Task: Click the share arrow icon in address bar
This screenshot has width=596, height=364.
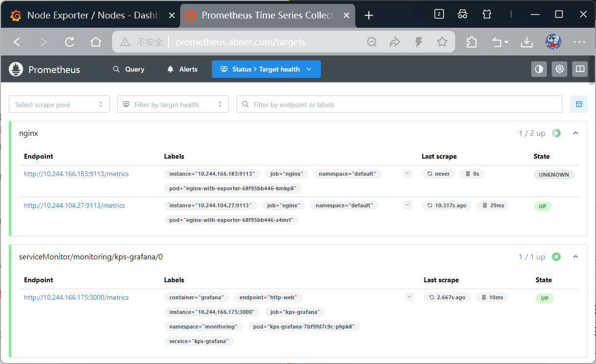Action: (395, 42)
